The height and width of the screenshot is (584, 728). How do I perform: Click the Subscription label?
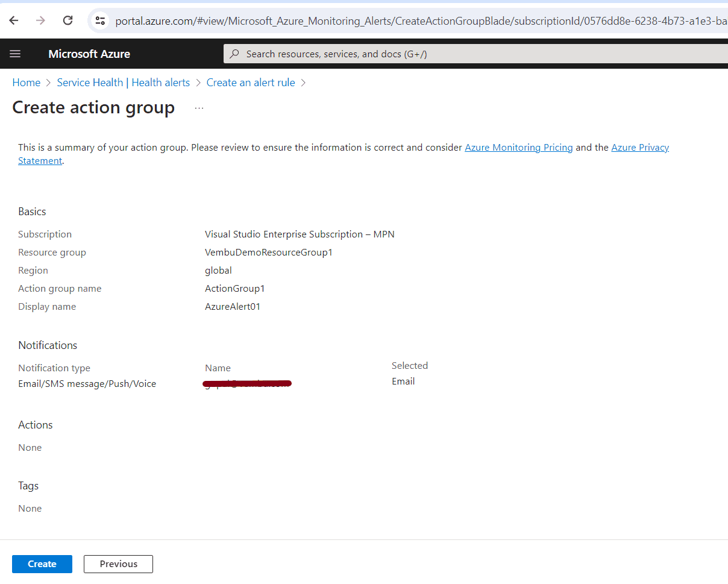(45, 234)
